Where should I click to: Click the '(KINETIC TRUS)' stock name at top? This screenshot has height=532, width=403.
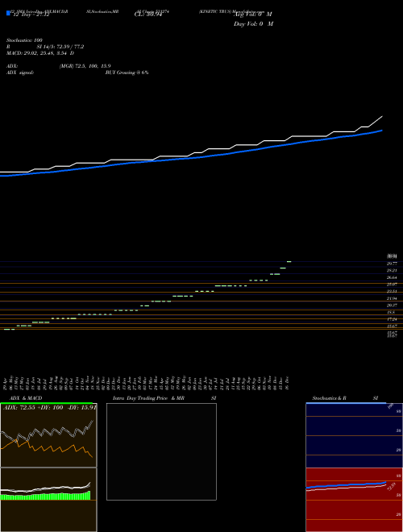[x=215, y=11]
